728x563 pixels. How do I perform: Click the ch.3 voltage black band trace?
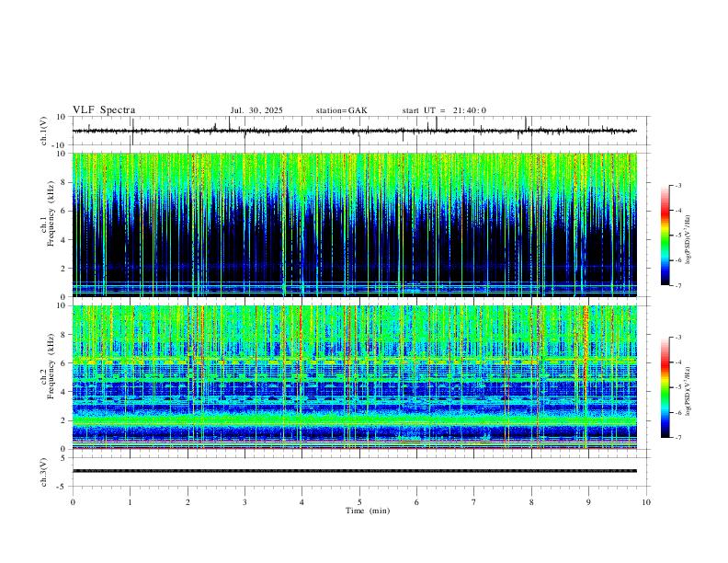tap(355, 471)
